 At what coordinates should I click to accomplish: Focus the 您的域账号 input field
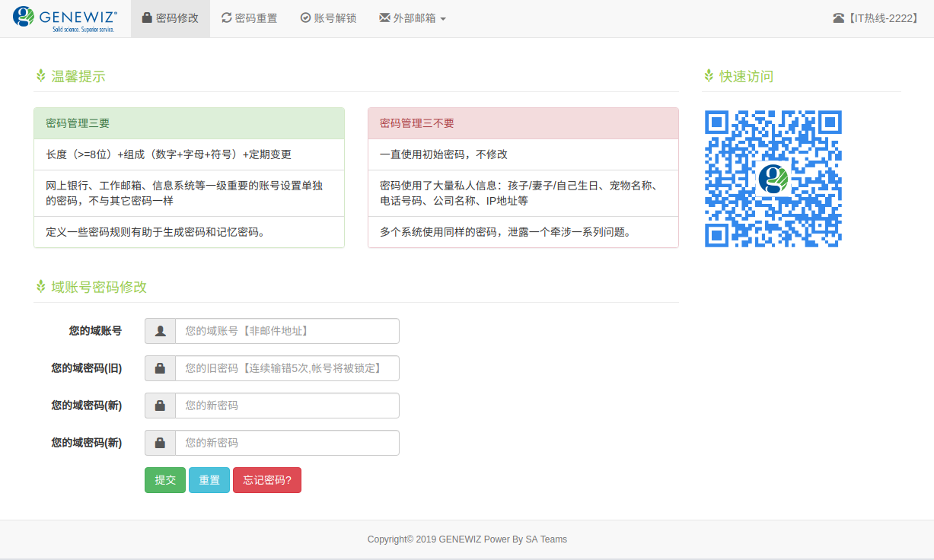pyautogui.click(x=287, y=331)
